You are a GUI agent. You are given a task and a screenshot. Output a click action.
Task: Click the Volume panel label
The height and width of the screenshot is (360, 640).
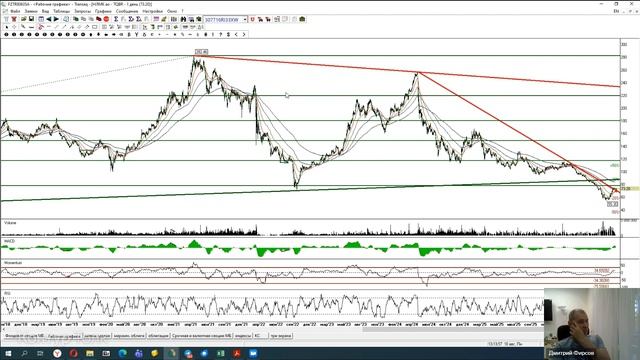(x=10, y=223)
